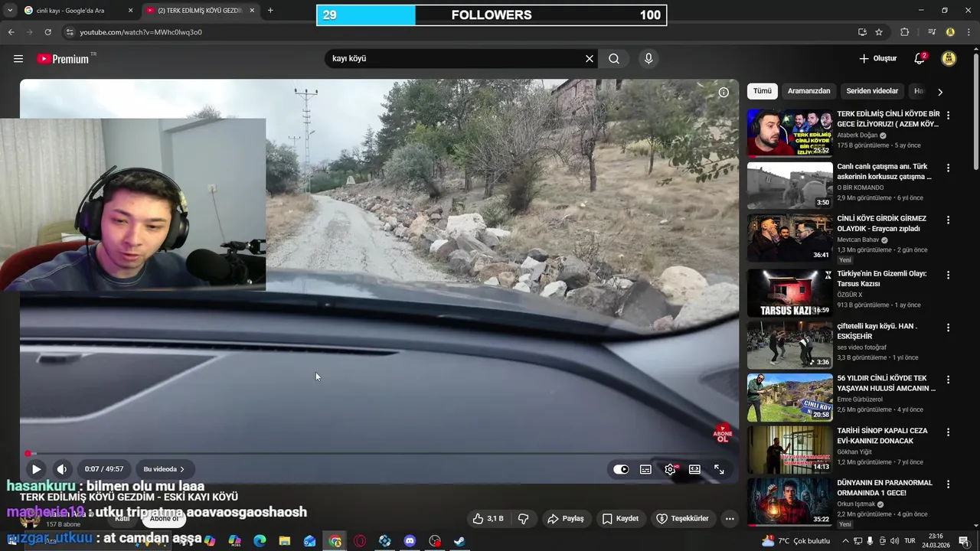
Task: Open player settings gear
Action: pos(670,470)
